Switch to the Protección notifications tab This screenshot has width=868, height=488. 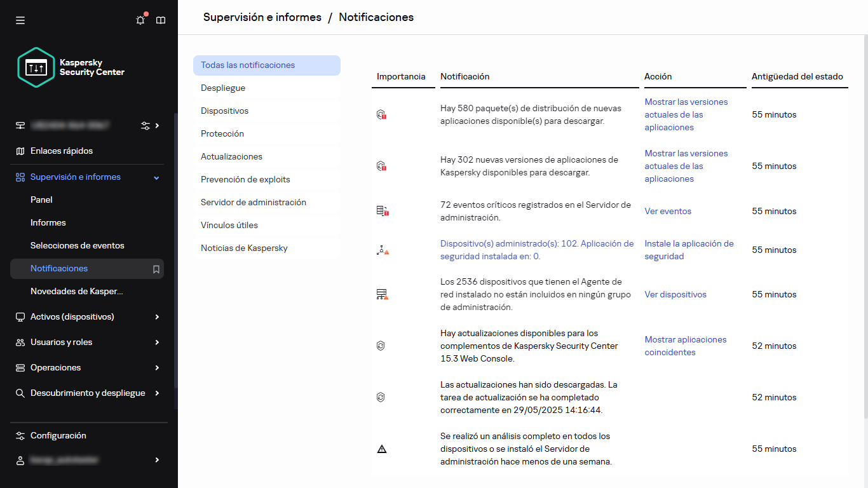click(222, 134)
